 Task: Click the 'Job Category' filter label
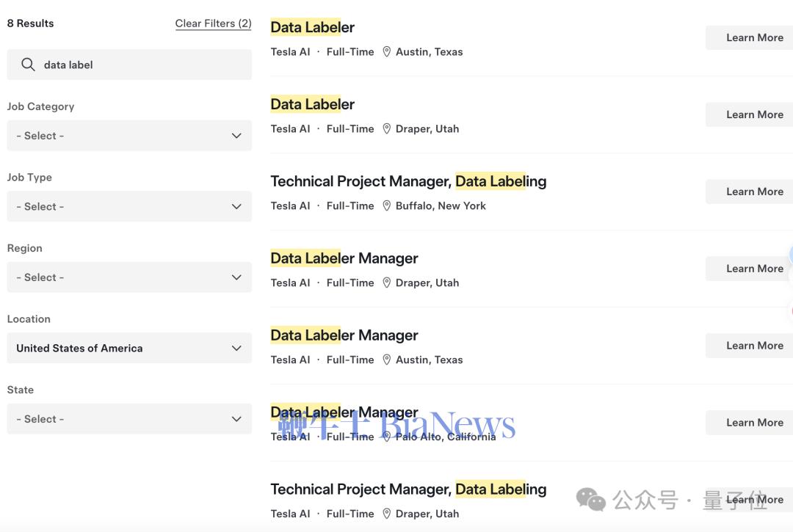click(x=40, y=106)
